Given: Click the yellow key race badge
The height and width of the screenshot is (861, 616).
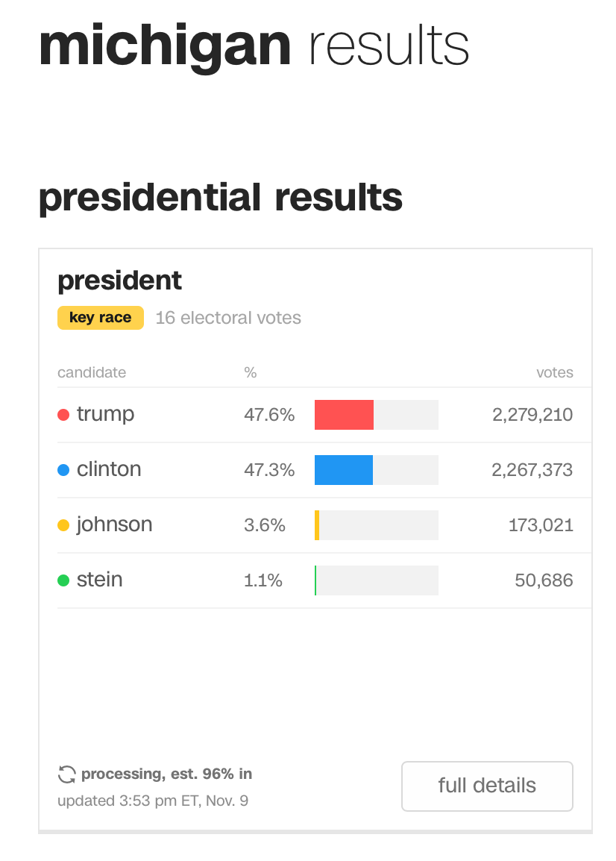Looking at the screenshot, I should pos(100,318).
